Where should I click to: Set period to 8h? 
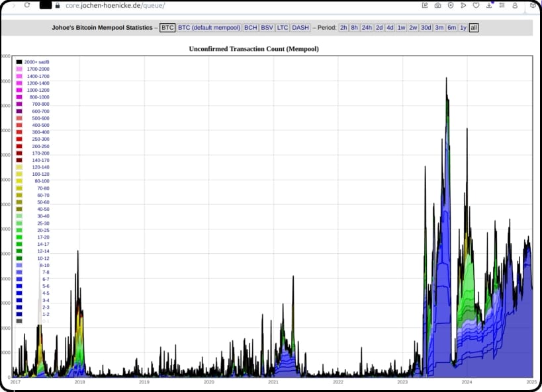(x=354, y=28)
